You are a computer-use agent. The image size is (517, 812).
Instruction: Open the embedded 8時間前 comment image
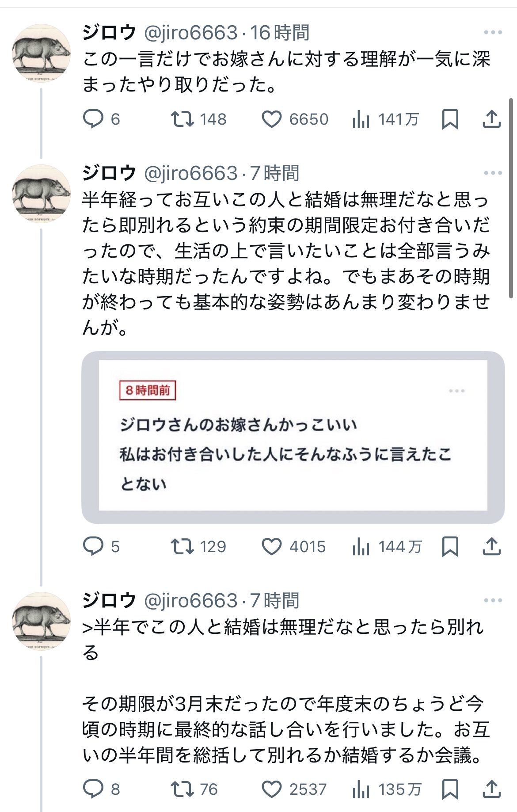point(293,437)
